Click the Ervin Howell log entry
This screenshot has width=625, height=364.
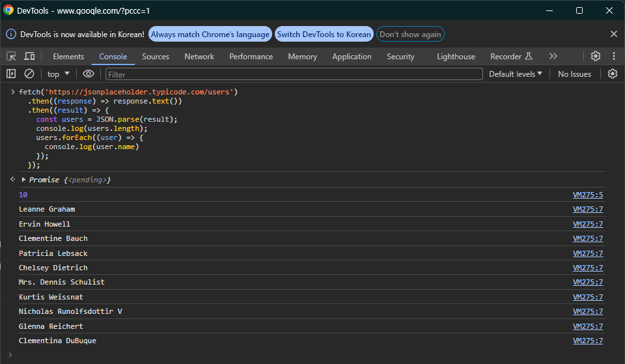click(44, 224)
